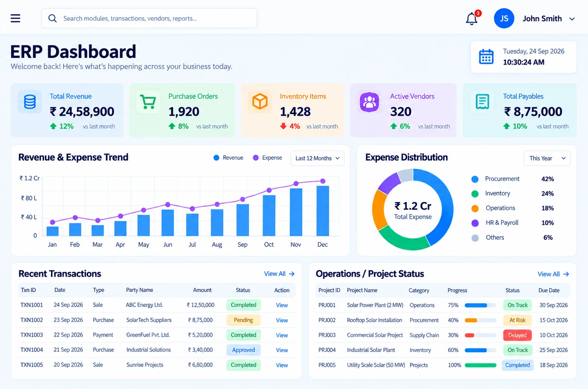Open the hamburger menu
The width and height of the screenshot is (588, 389).
point(15,18)
